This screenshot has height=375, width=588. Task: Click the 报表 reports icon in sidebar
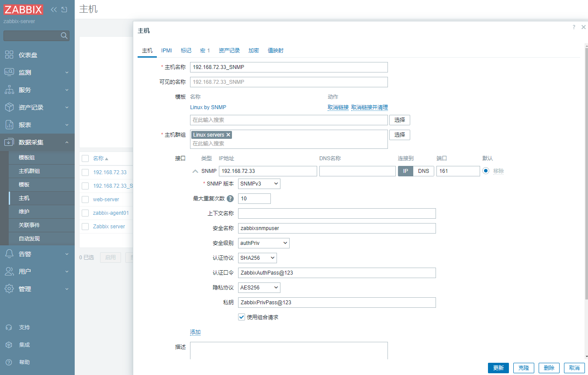coord(9,125)
